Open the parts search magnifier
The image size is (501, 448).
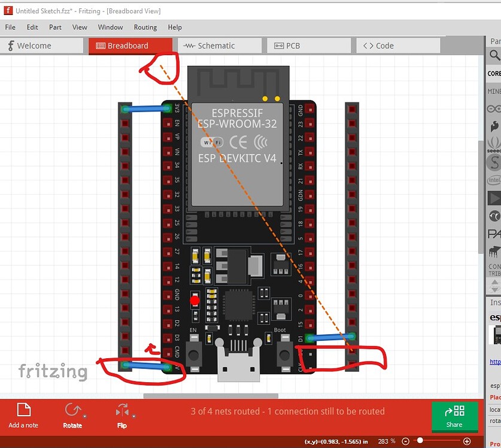point(494,56)
